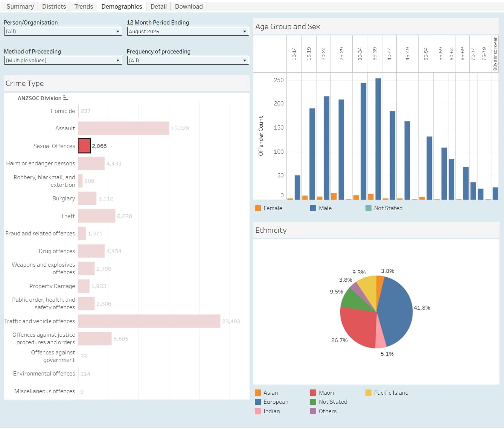Image resolution: width=504 pixels, height=429 pixels.
Task: Switch to the Summary tab
Action: [x=20, y=6]
